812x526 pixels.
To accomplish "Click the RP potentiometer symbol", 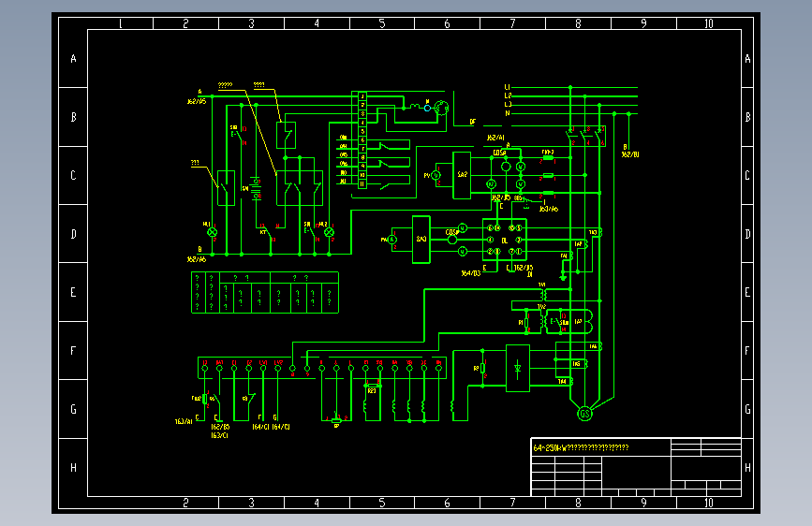I will click(x=336, y=420).
